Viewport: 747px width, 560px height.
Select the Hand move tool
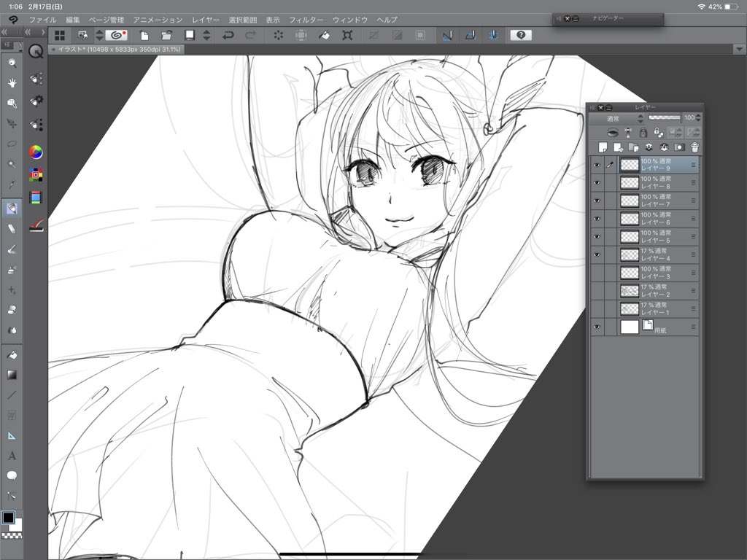(x=12, y=83)
